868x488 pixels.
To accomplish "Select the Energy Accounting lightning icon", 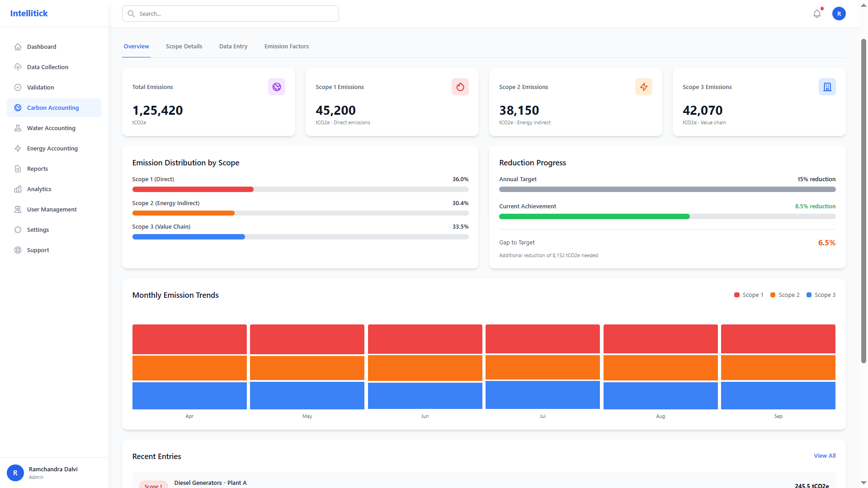I will pyautogui.click(x=18, y=148).
